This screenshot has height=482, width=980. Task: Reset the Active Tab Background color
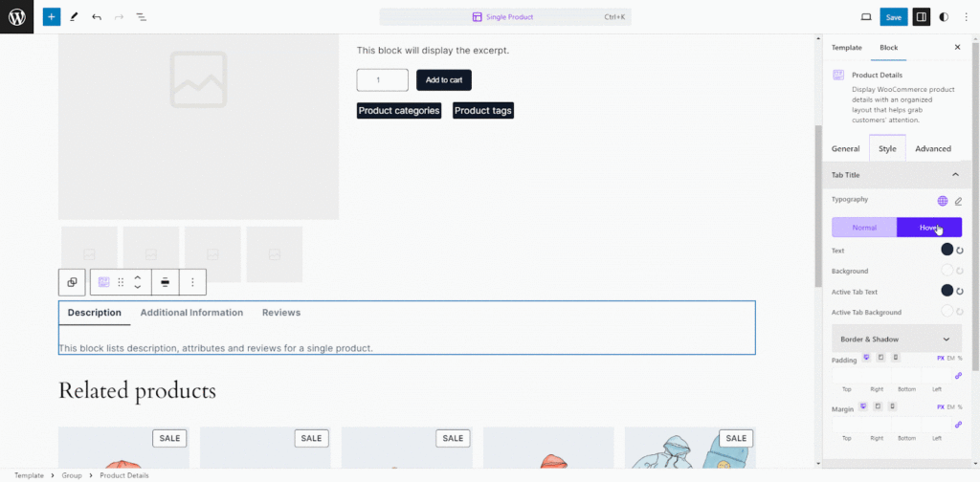(x=960, y=312)
